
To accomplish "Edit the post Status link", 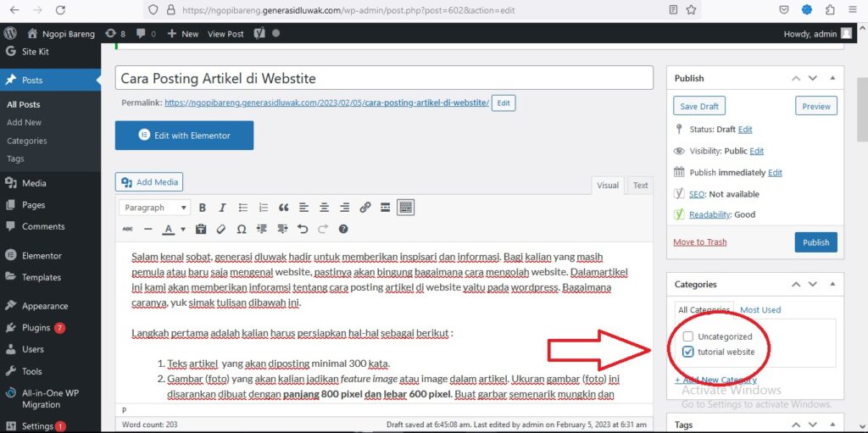I will click(x=745, y=129).
